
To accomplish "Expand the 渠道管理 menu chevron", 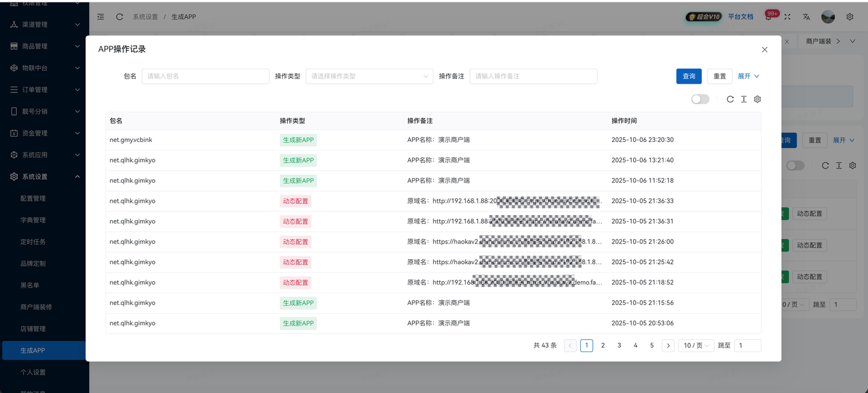I will point(77,25).
